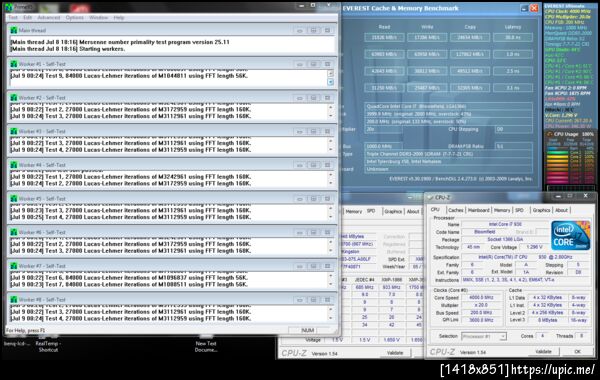Open the RealTemp Shortcut desktop icon
Screen dimensions: 600x380
pyautogui.click(x=48, y=344)
